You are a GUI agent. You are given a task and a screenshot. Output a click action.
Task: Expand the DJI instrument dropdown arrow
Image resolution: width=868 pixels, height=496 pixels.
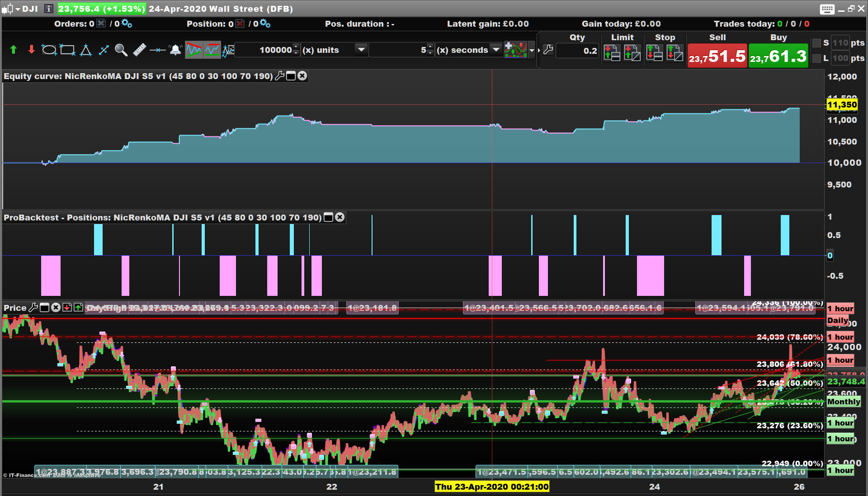18,9
